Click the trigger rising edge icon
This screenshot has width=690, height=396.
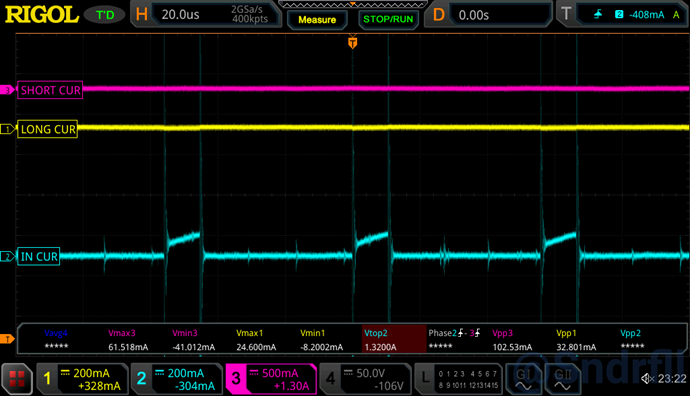tap(598, 15)
